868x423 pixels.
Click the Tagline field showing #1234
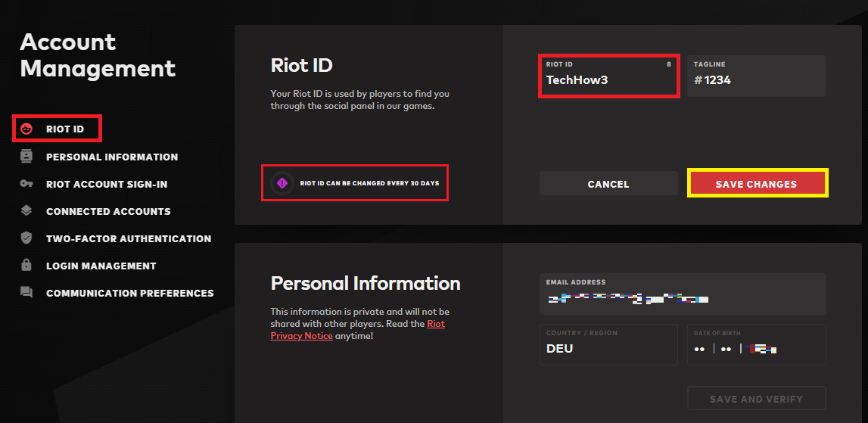click(x=756, y=79)
